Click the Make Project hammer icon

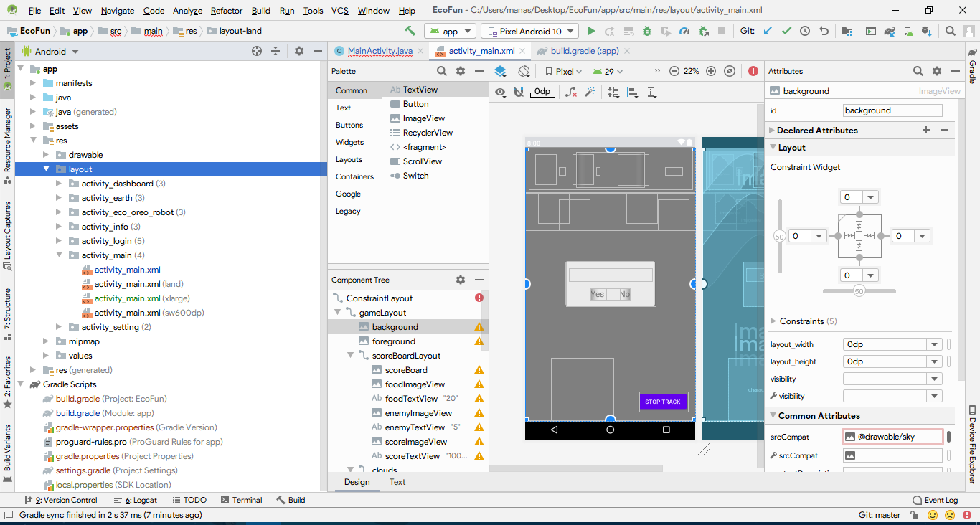410,31
